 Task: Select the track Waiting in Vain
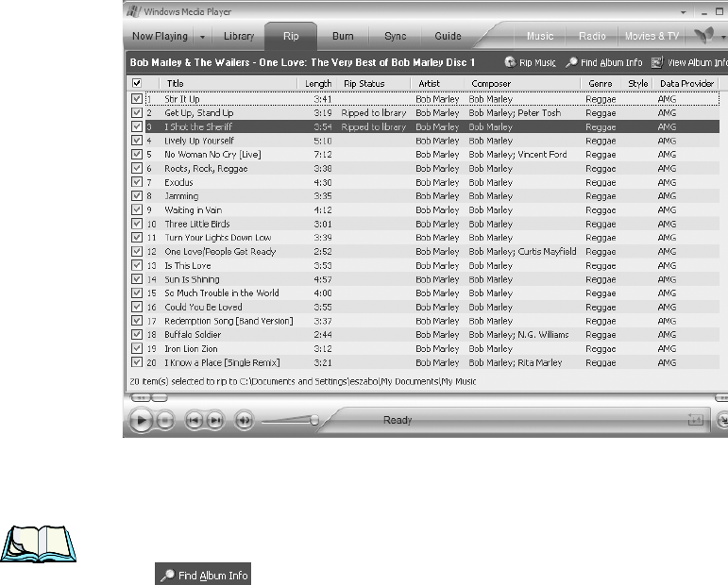(x=194, y=209)
